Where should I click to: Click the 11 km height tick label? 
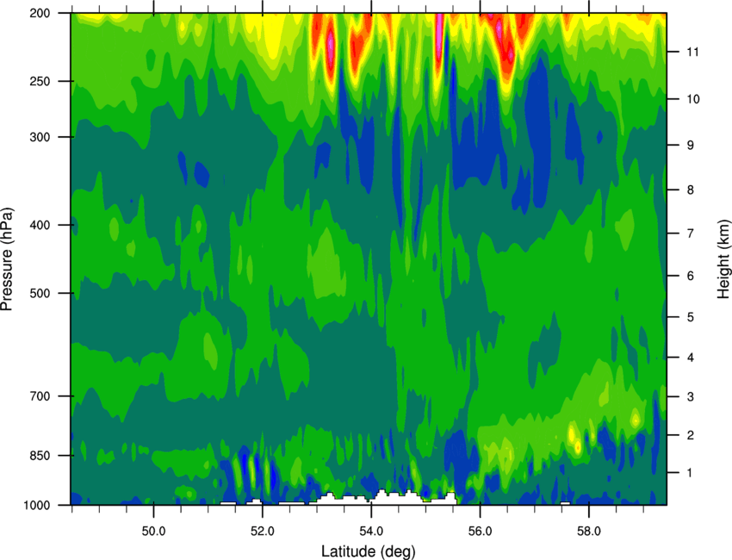click(x=693, y=52)
